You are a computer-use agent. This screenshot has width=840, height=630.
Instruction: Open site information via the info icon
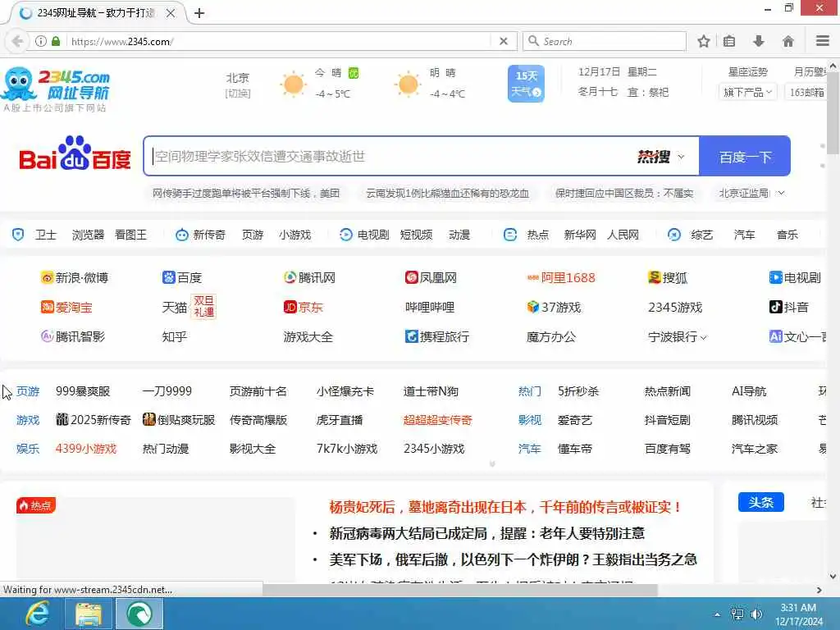(41, 41)
